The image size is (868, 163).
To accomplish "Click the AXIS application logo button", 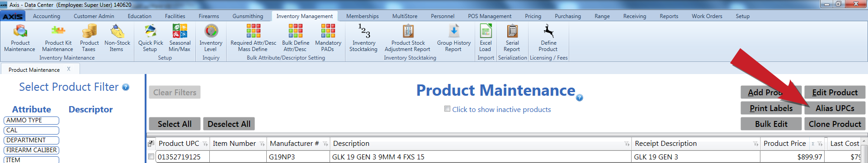I will click(x=13, y=16).
